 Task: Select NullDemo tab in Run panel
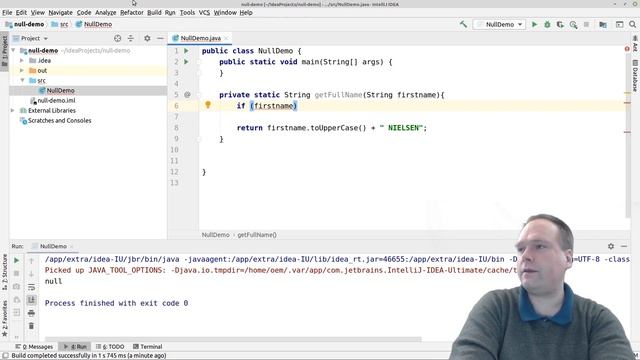53,246
